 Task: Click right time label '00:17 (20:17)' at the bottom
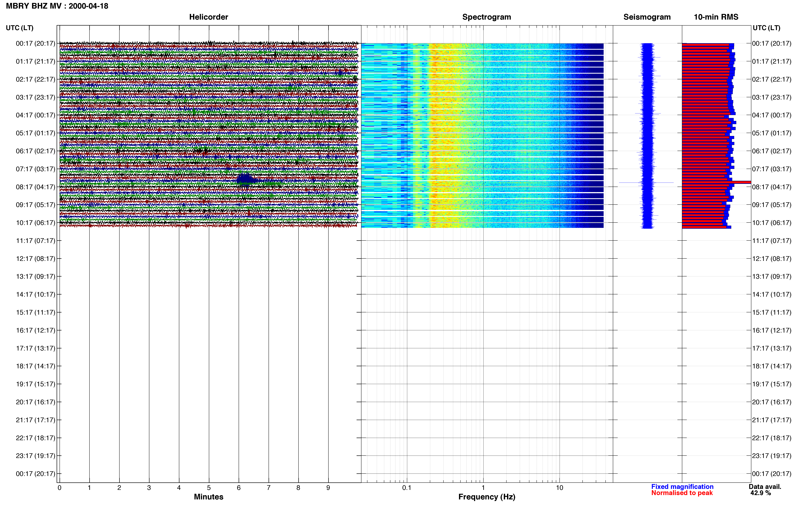(772, 474)
